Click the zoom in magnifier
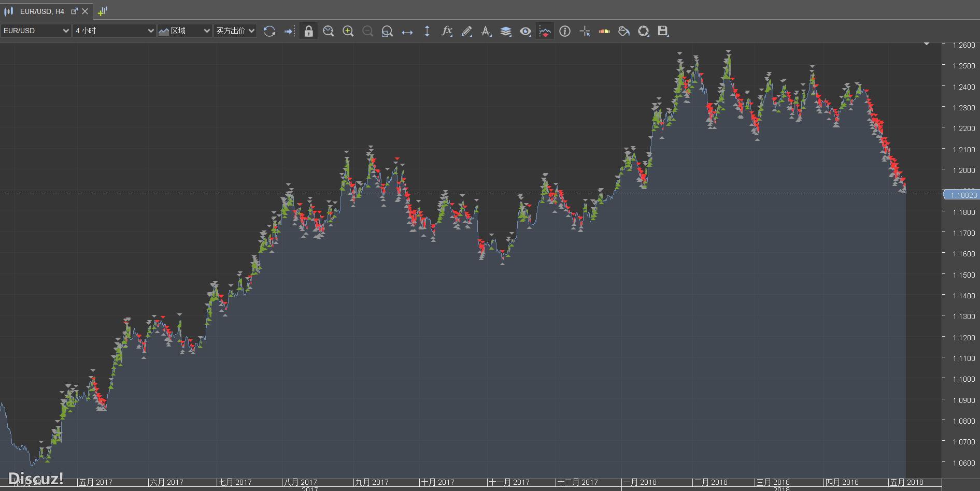The width and height of the screenshot is (980, 491). (348, 31)
